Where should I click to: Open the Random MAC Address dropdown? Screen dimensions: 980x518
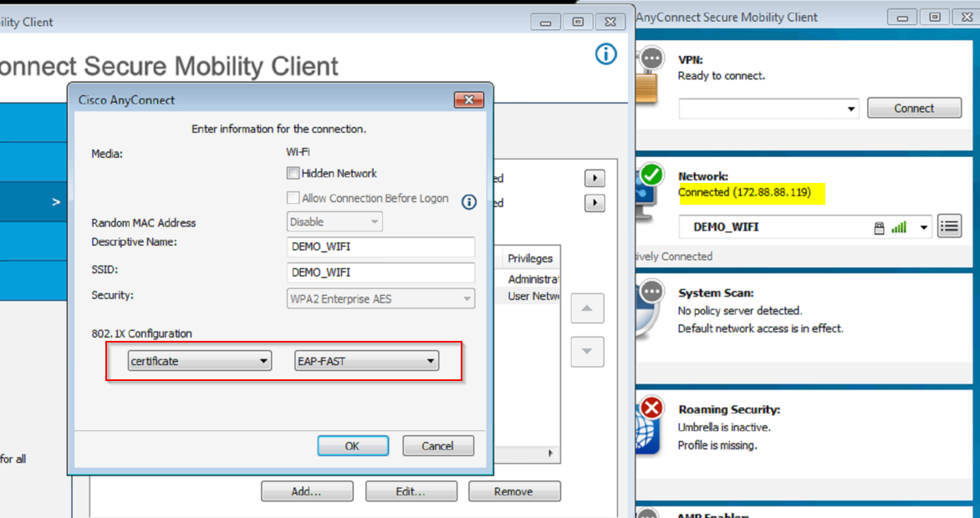pyautogui.click(x=335, y=222)
